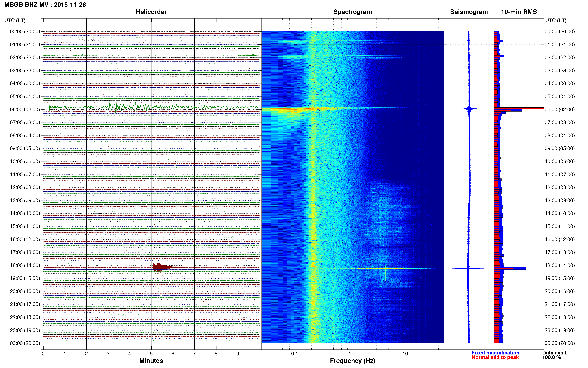Click the seismogram spike near 18:10
Viewport: 588px width, 368px height.
[468, 269]
